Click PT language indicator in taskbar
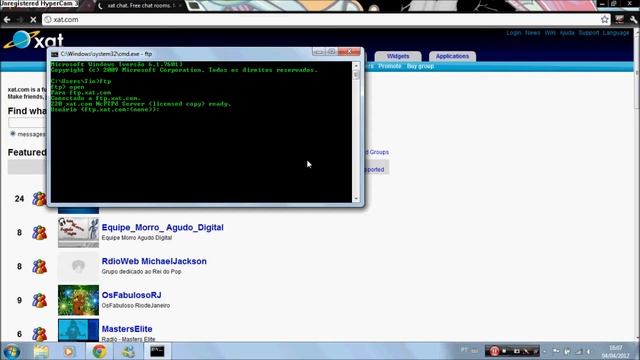 coord(464,350)
